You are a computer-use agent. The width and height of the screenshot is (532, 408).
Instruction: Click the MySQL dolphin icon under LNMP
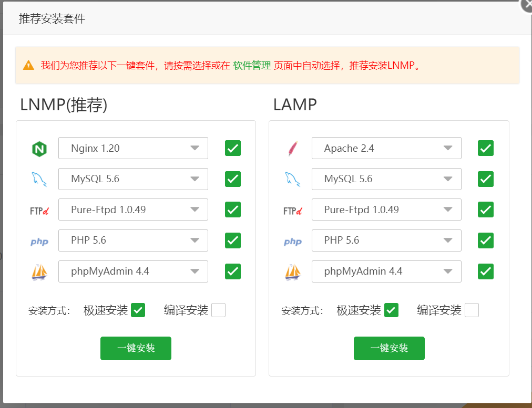click(39, 179)
